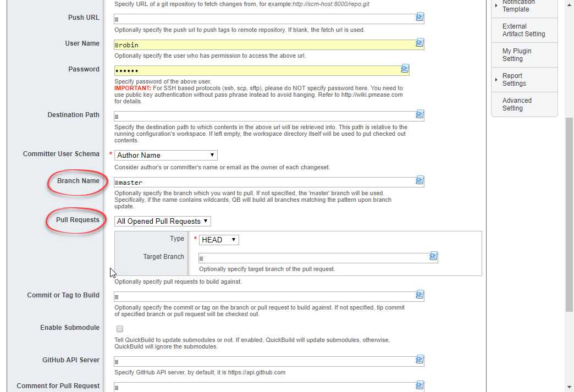The height and width of the screenshot is (392, 574).
Task: Open the pull request Type dropdown
Action: [x=219, y=240]
